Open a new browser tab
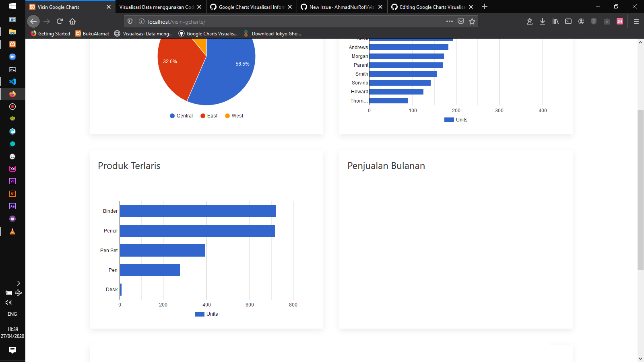 [x=485, y=7]
